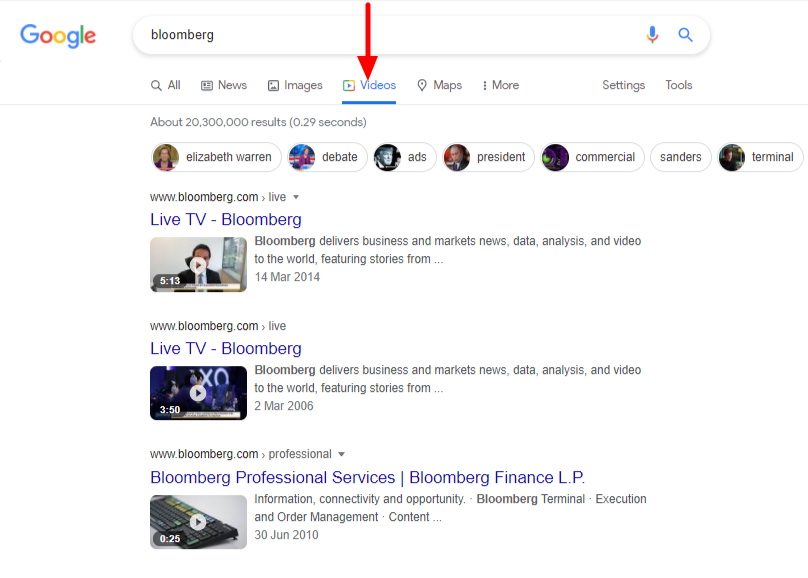This screenshot has width=808, height=578.
Task: Start voice search with the microphone icon
Action: [652, 35]
